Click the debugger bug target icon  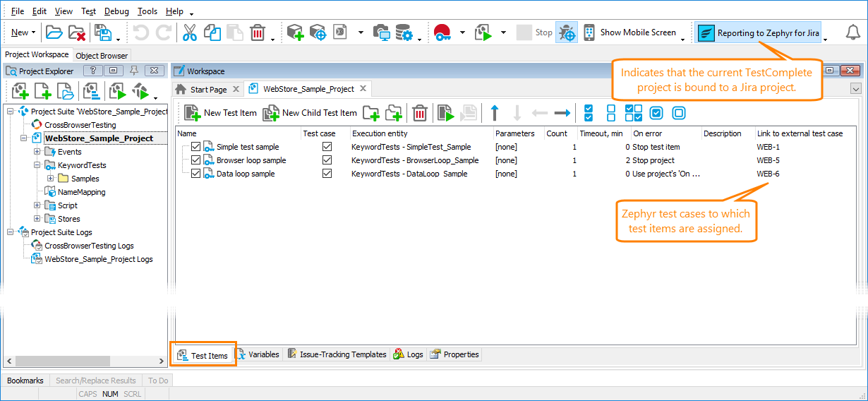tap(567, 32)
